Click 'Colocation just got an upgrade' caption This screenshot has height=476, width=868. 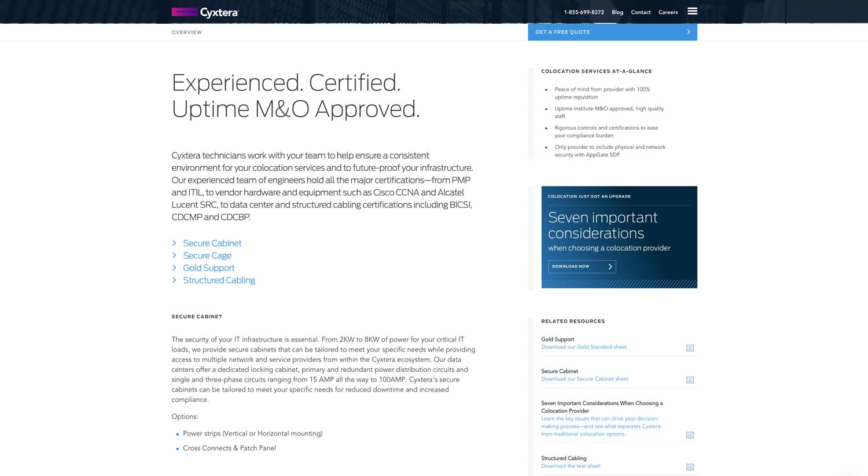coord(589,196)
